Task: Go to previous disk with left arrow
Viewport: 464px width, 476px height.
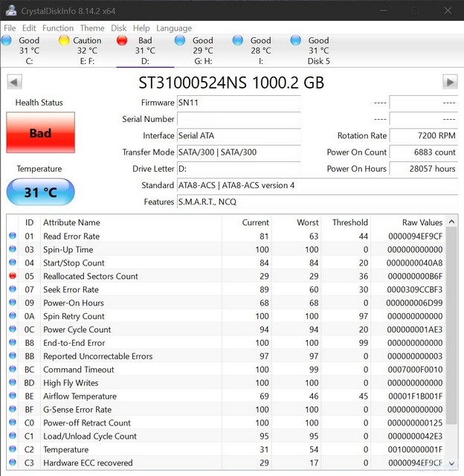Action: [x=13, y=82]
